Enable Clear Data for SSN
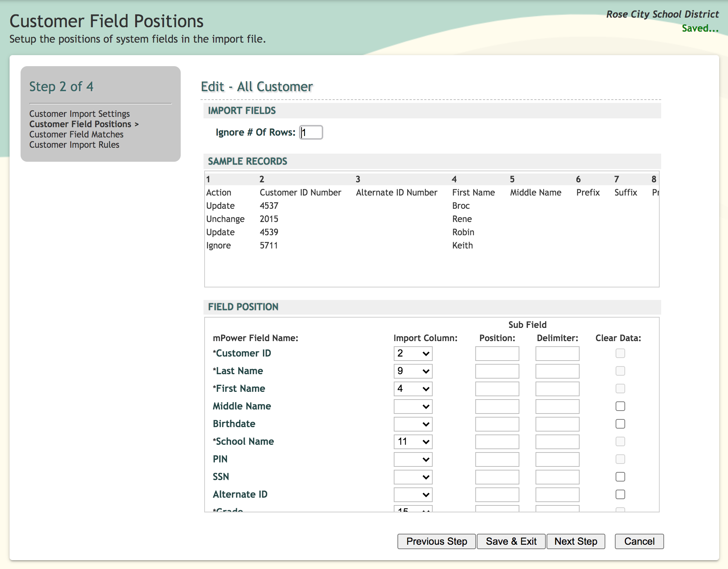 [x=620, y=477]
